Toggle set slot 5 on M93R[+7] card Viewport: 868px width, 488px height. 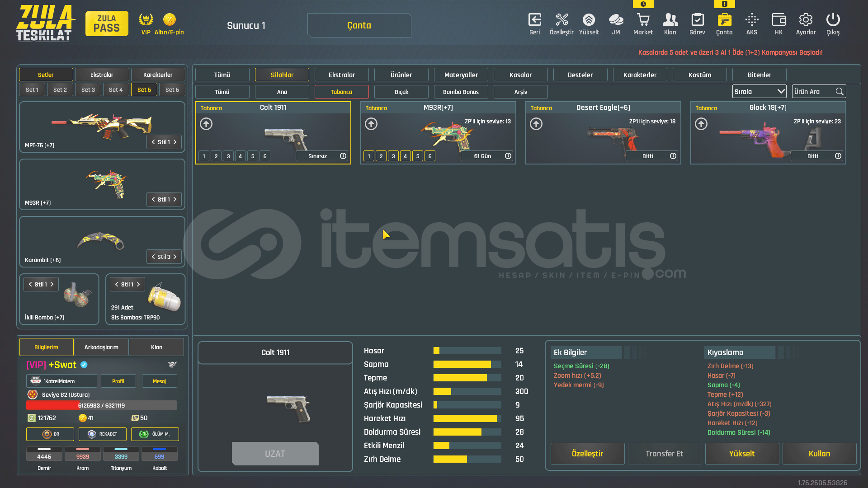(x=418, y=156)
